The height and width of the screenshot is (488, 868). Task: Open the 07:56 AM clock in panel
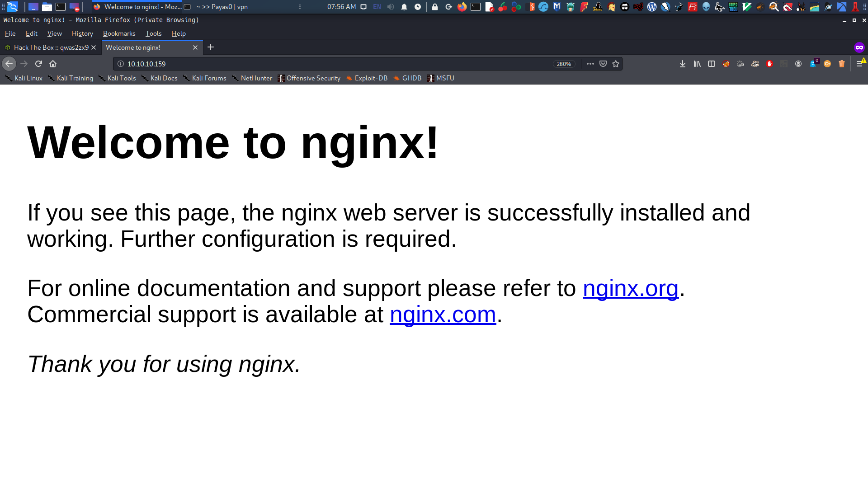pos(341,7)
